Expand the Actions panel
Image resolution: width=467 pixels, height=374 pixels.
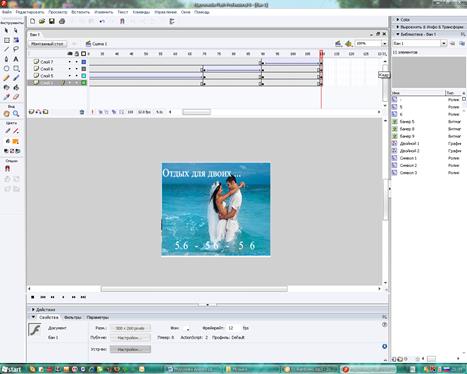point(33,310)
